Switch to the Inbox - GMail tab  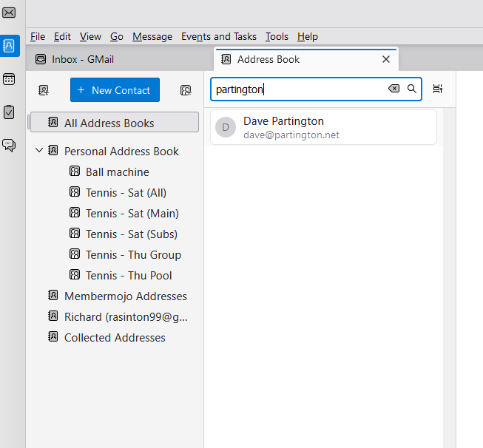[83, 59]
